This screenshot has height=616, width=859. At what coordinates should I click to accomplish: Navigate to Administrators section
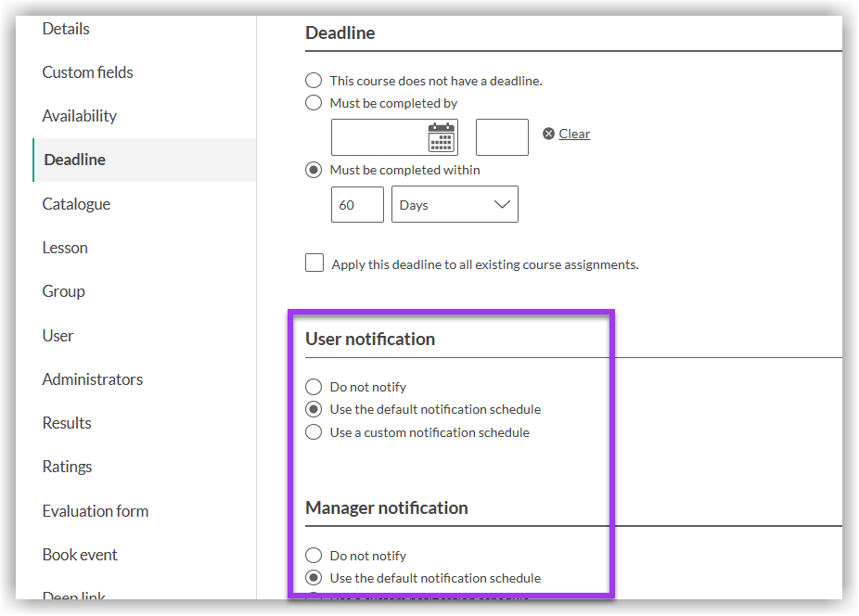pos(92,379)
